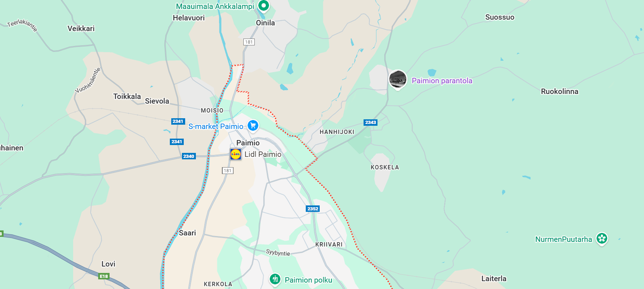Image resolution: width=644 pixels, height=289 pixels.
Task: Click the Paimion polku hiking pin
Action: (275, 279)
